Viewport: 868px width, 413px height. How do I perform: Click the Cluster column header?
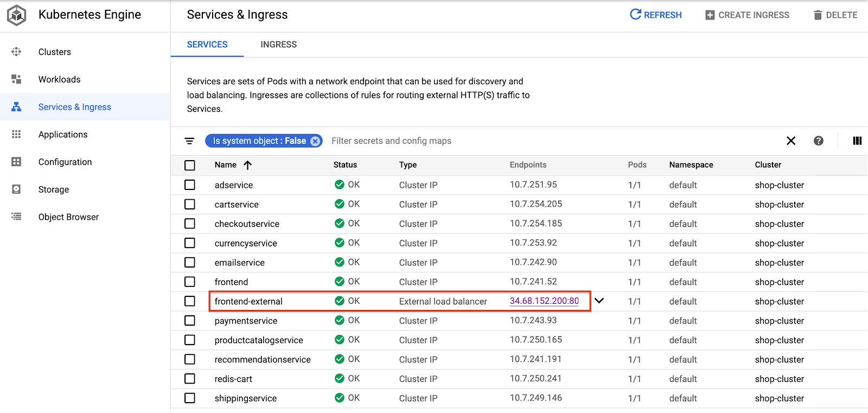pos(768,165)
